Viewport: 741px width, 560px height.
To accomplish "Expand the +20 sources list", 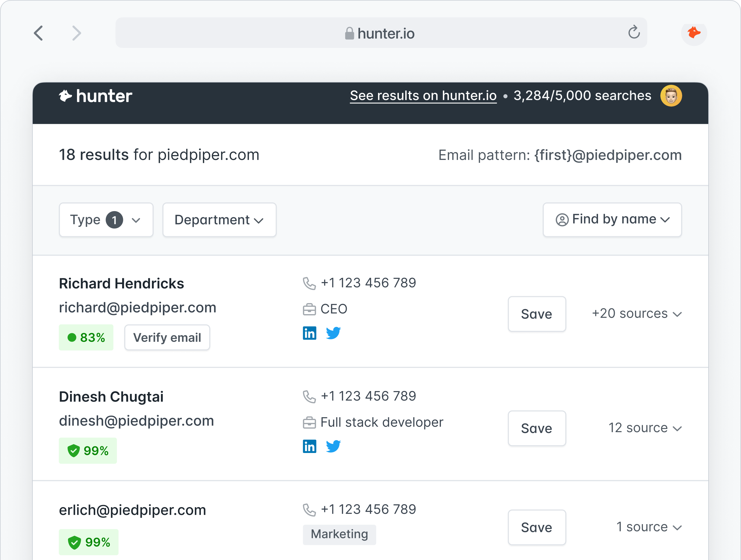I will tap(637, 314).
